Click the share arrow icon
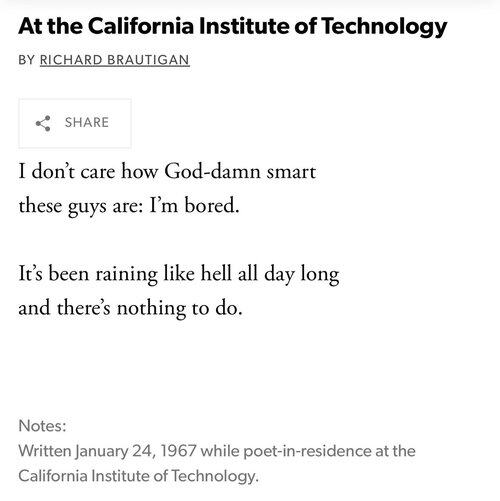Image resolution: width=500 pixels, height=501 pixels. (43, 123)
